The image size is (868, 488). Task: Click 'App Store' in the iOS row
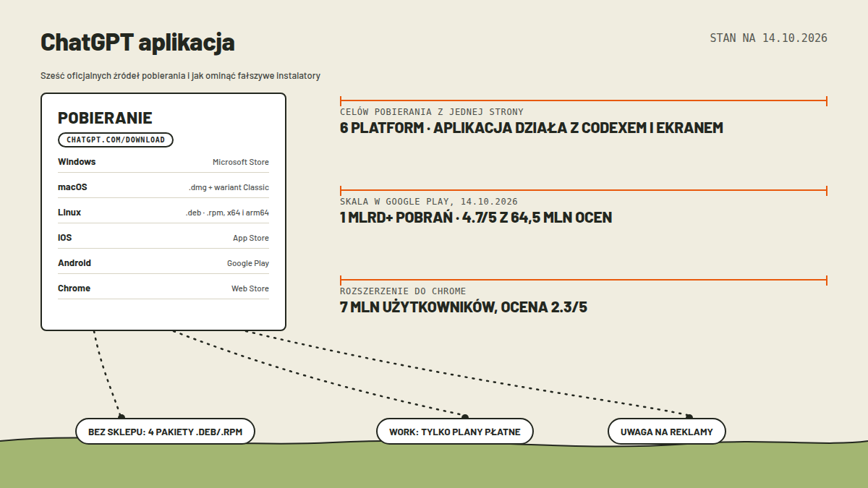pos(251,238)
